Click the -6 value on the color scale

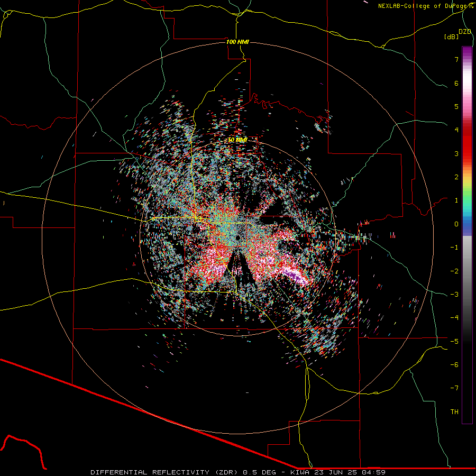click(x=454, y=365)
